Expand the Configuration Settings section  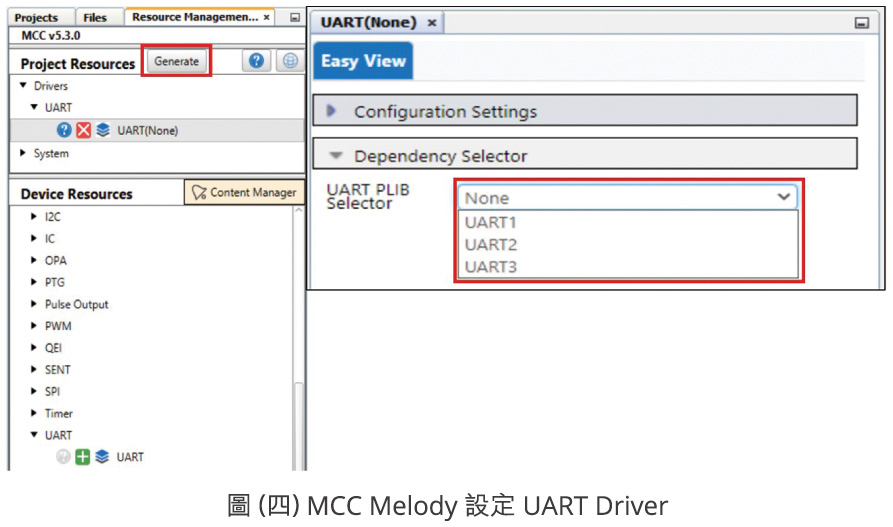332,111
